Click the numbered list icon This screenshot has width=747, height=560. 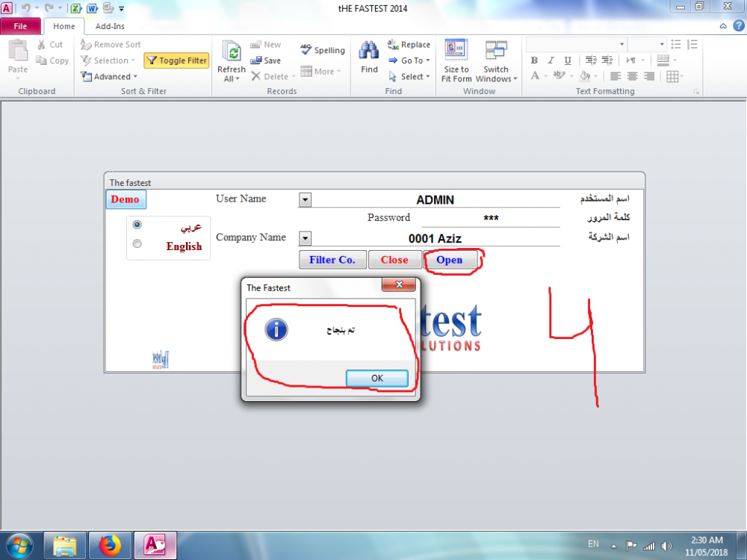click(692, 44)
